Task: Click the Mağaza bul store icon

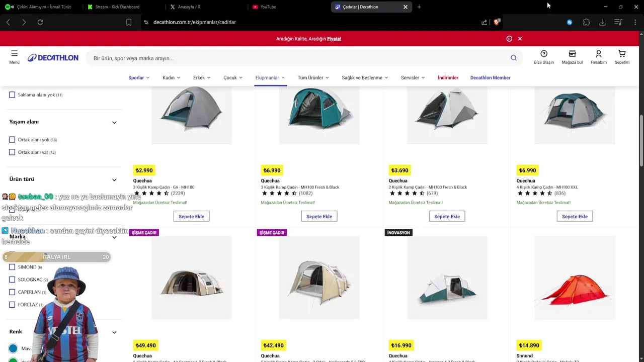Action: tap(572, 54)
